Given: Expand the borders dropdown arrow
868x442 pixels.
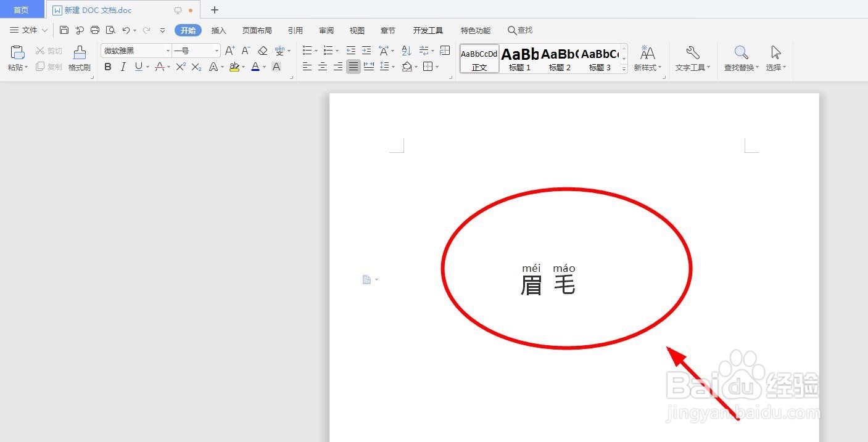Looking at the screenshot, I should coord(437,67).
